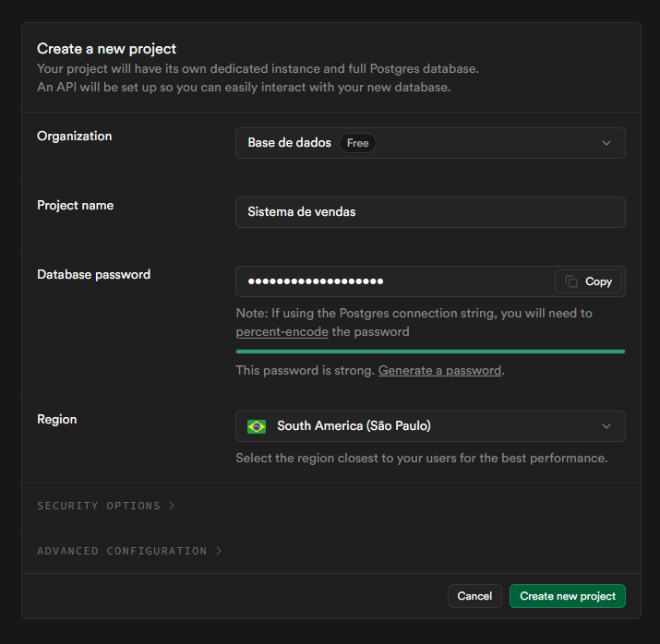Click the Brazil flag icon in Region

point(257,426)
